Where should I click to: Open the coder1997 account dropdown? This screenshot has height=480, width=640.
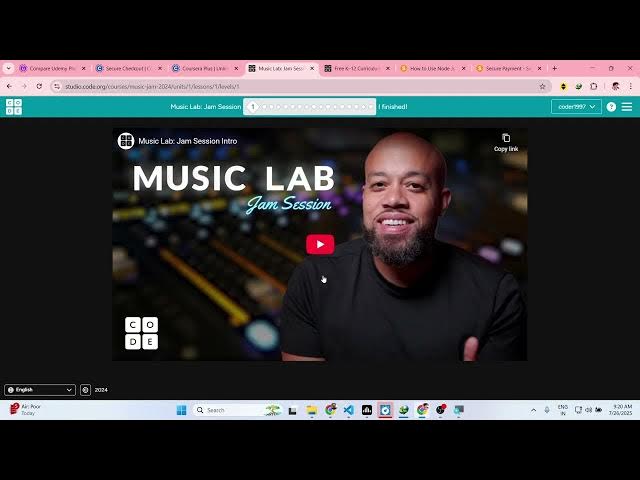click(x=576, y=107)
